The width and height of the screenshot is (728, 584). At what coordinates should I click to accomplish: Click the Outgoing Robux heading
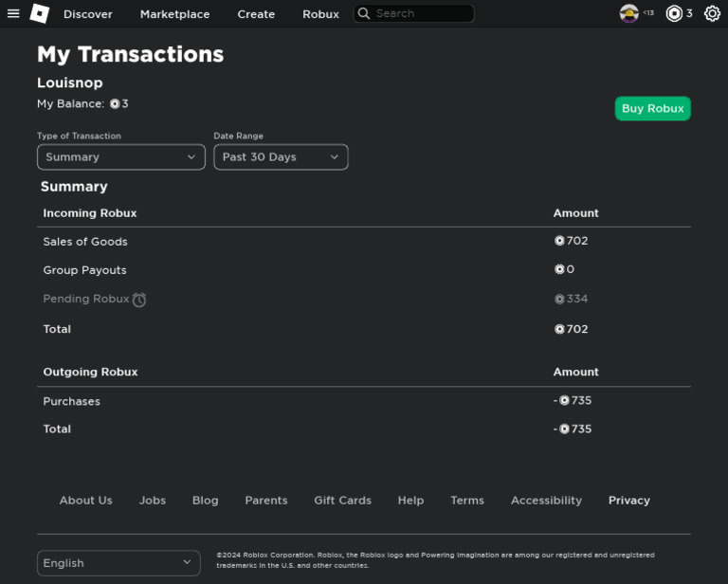coord(90,372)
